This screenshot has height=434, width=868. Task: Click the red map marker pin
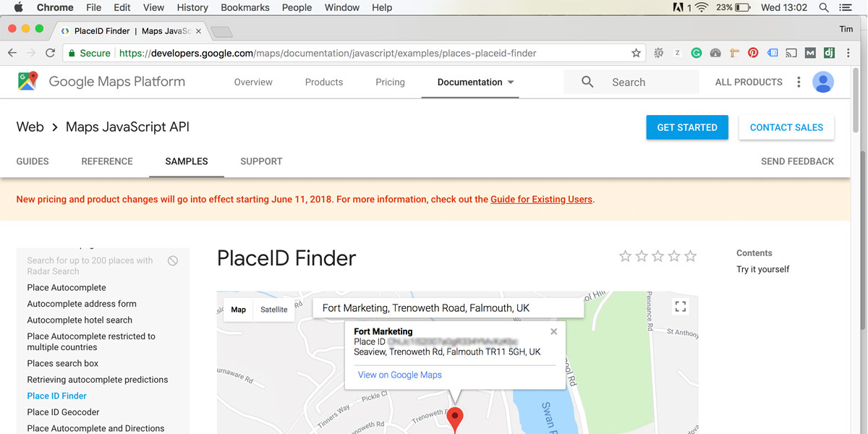coord(454,420)
